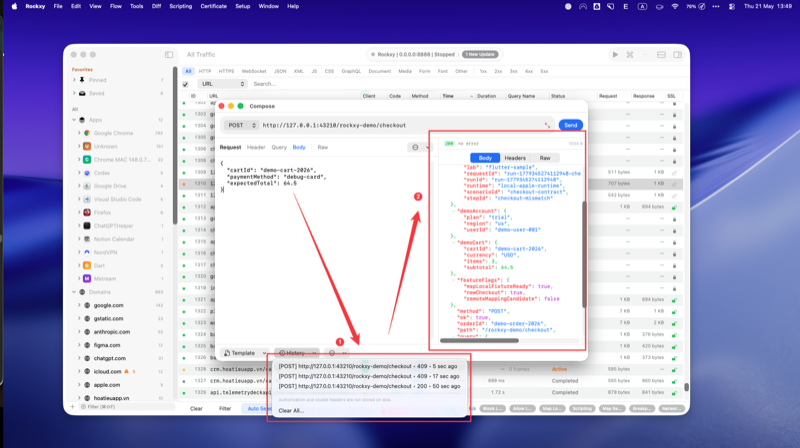Collapse the Domains tree group
This screenshot has width=800, height=448.
[74, 292]
